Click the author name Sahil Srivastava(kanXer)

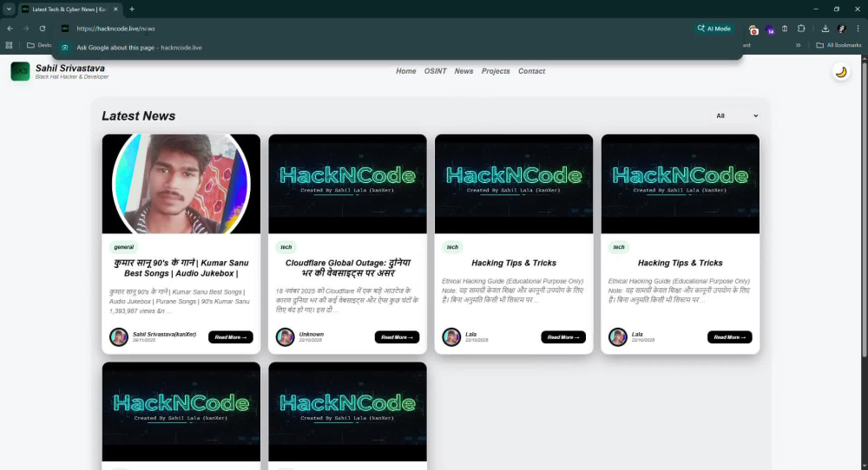point(164,334)
